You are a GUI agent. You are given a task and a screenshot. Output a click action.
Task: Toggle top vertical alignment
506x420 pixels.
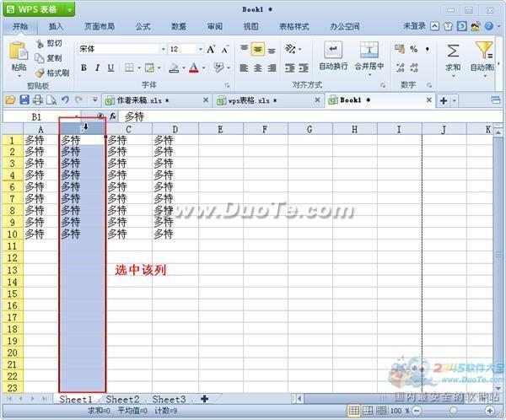pos(245,48)
